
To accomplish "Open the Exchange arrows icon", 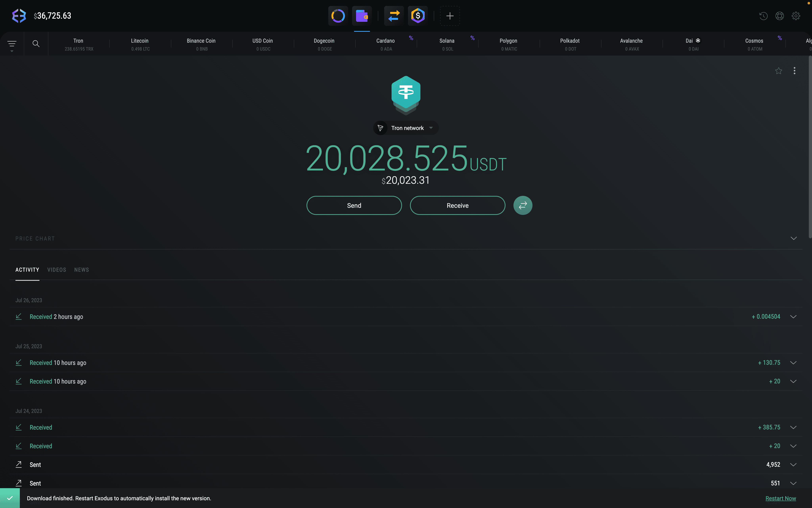I will [x=394, y=16].
